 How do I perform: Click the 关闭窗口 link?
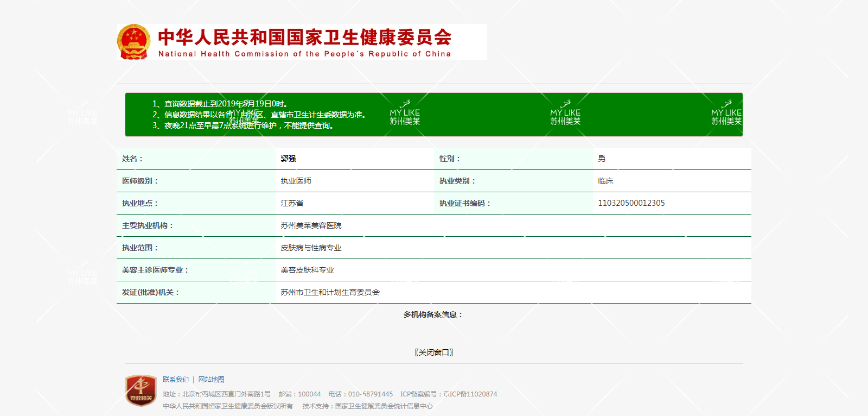[x=434, y=352]
